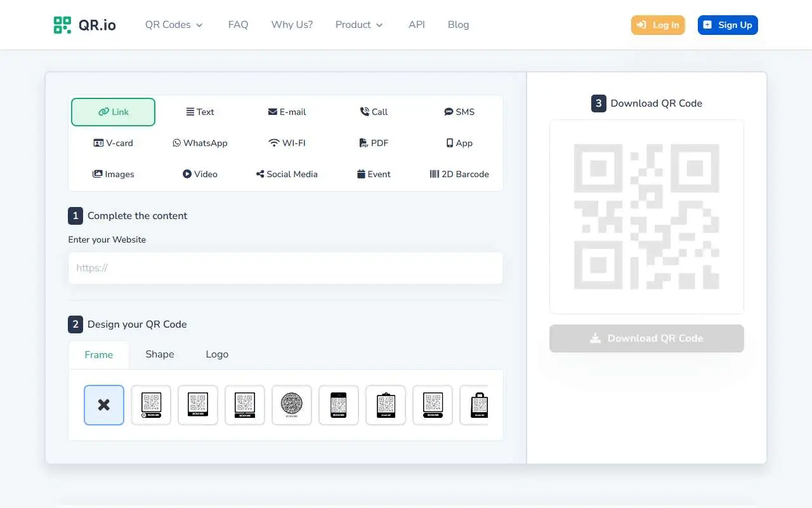The width and height of the screenshot is (812, 508).
Task: Go to Why Us? section
Action: pos(292,25)
